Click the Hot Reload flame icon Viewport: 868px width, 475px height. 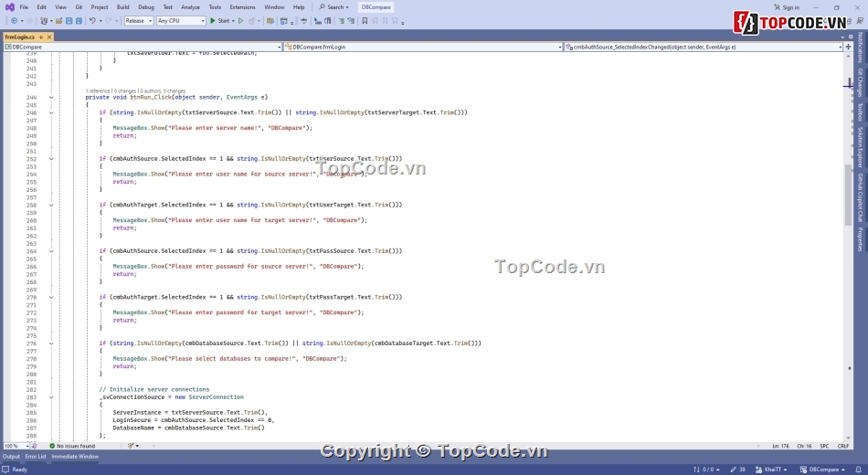pyautogui.click(x=252, y=20)
